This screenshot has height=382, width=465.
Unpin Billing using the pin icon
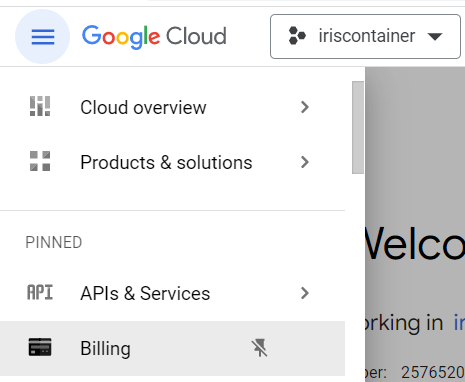click(259, 348)
